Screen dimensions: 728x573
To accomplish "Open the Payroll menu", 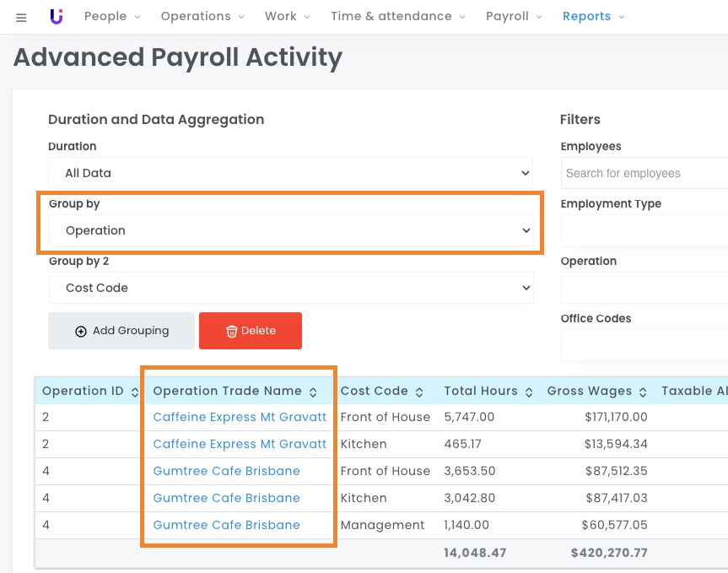I will [515, 16].
